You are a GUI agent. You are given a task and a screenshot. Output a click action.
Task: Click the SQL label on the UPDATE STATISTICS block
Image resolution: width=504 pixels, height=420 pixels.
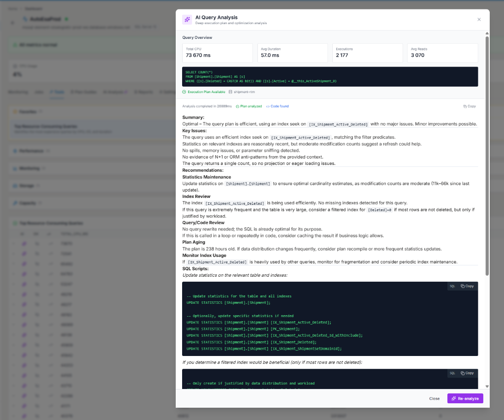[x=452, y=286]
